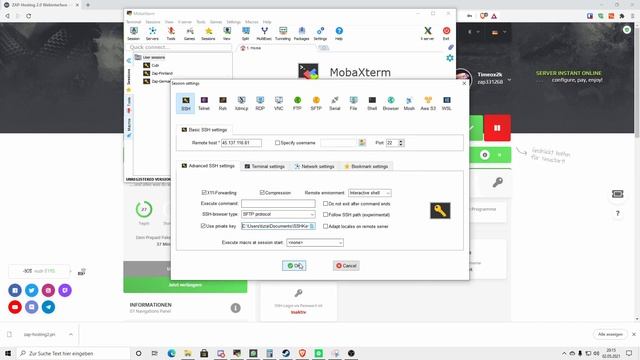Confirm session with OK button
This screenshot has height=360, width=640.
coord(294,266)
